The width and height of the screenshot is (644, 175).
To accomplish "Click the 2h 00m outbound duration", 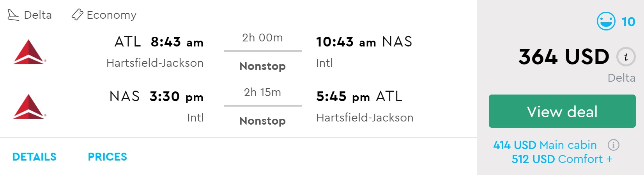I will (262, 38).
